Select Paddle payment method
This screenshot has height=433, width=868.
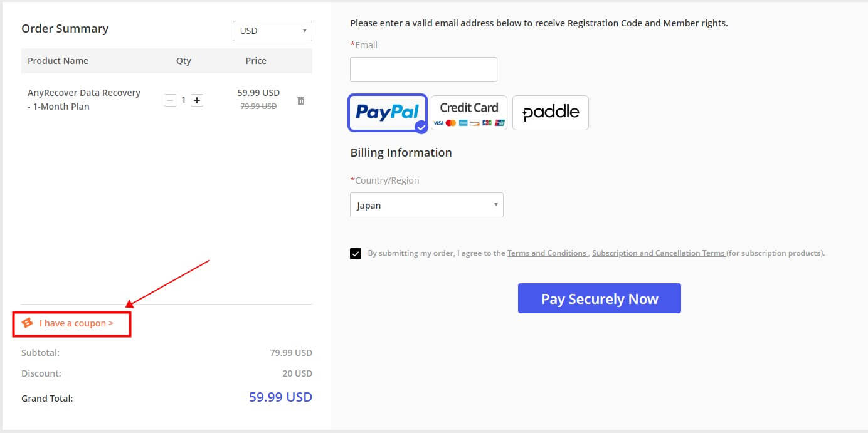tap(550, 113)
